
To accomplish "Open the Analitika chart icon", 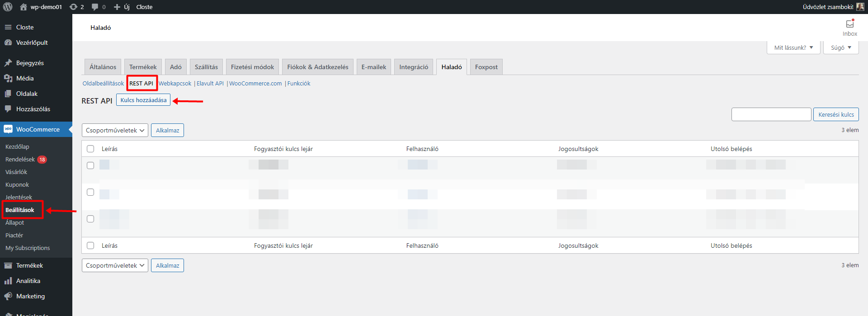I will pos(8,281).
